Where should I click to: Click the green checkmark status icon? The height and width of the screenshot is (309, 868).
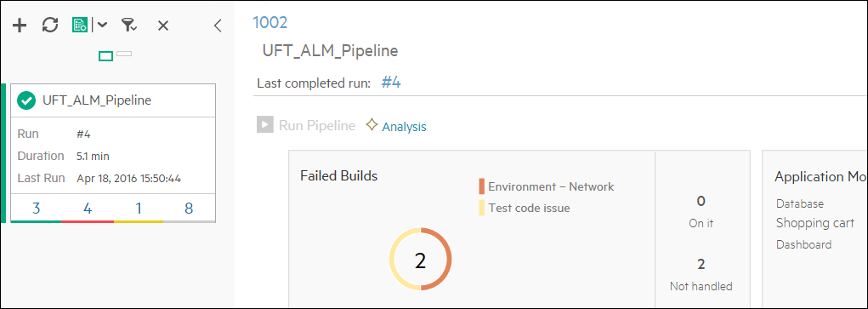(x=26, y=100)
